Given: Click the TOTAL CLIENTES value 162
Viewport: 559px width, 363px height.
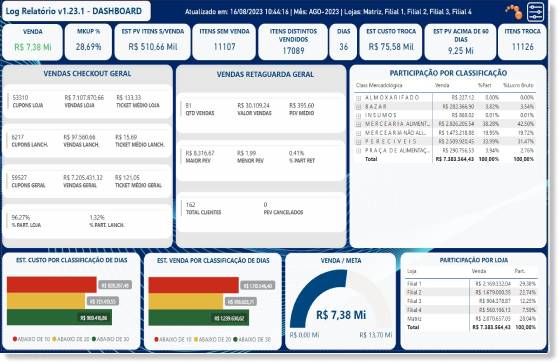Looking at the screenshot, I should tap(190, 205).
